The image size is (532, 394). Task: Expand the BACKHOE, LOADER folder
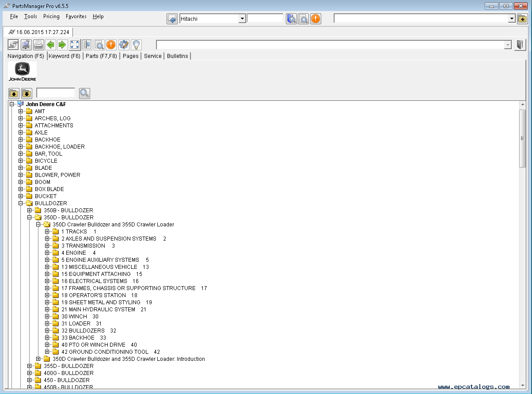point(21,147)
